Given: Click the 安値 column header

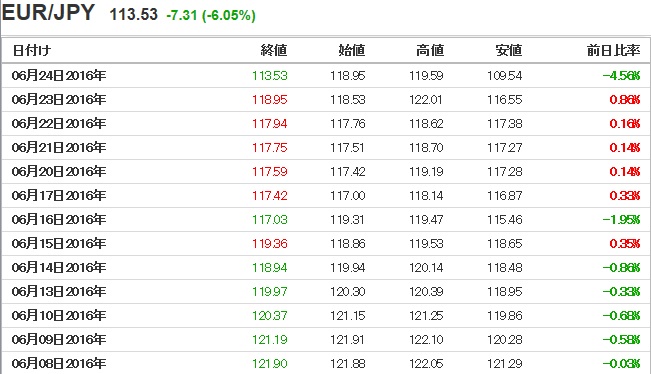Looking at the screenshot, I should (509, 50).
